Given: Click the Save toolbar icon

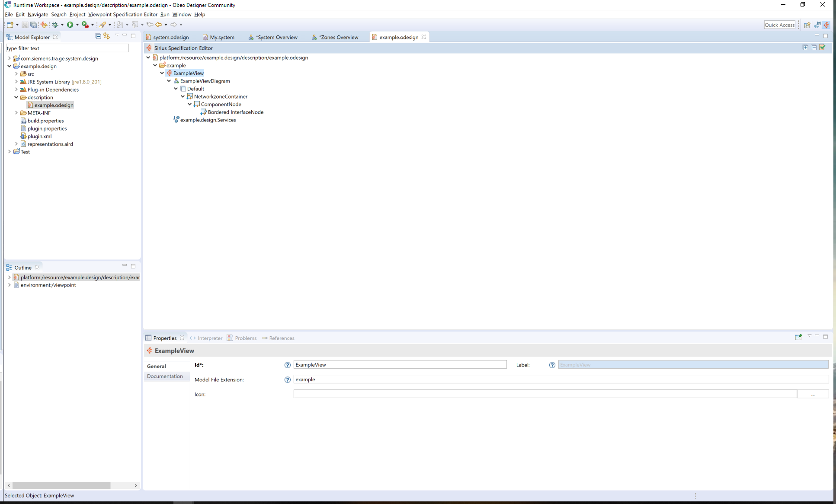Looking at the screenshot, I should (25, 25).
